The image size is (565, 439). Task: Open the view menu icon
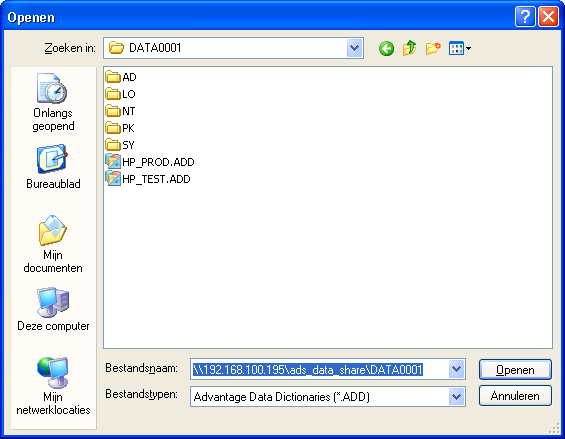(460, 48)
